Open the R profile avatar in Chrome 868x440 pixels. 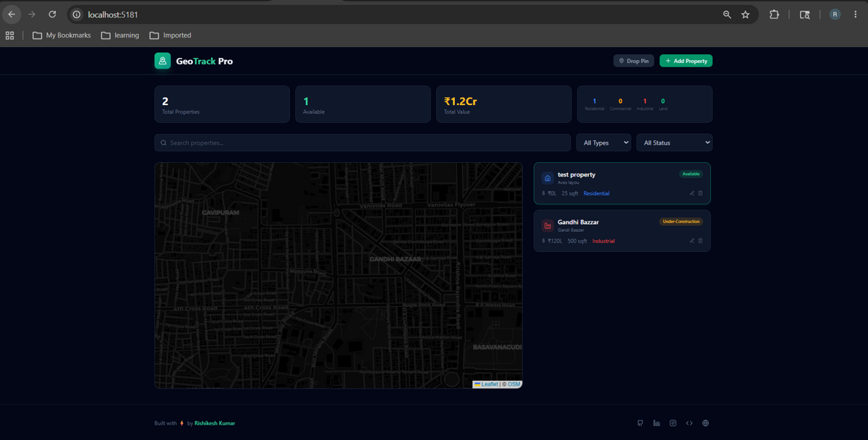pyautogui.click(x=835, y=14)
